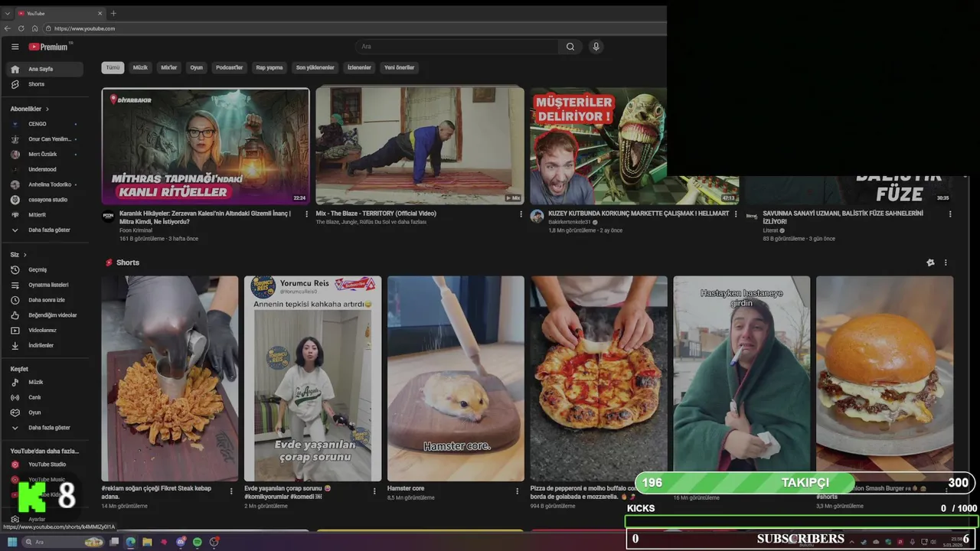Open Geçmiş (history) page
The width and height of the screenshot is (980, 551).
click(46, 269)
